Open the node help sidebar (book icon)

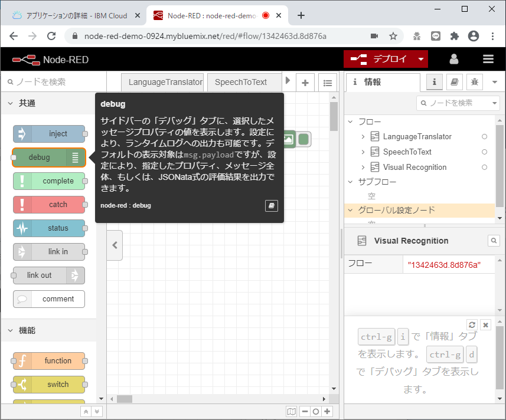454,82
